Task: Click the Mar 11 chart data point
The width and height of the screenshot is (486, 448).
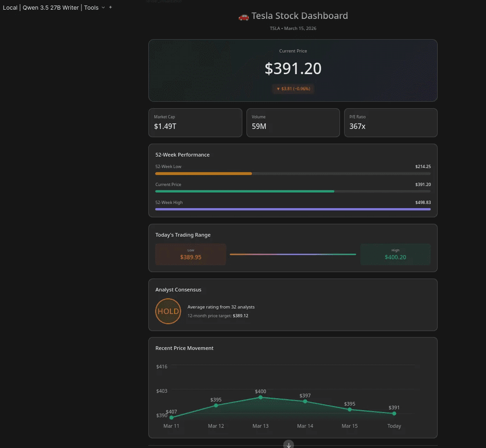Action: tap(171, 417)
